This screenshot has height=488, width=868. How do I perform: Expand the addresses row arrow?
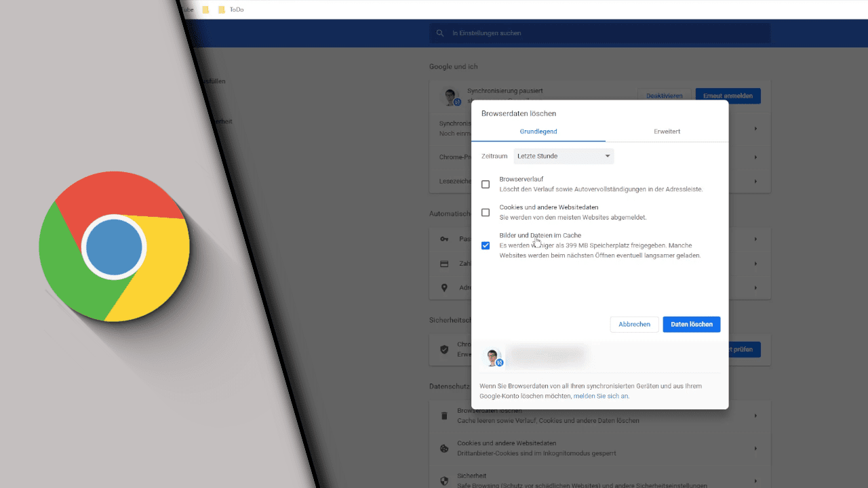coord(755,288)
